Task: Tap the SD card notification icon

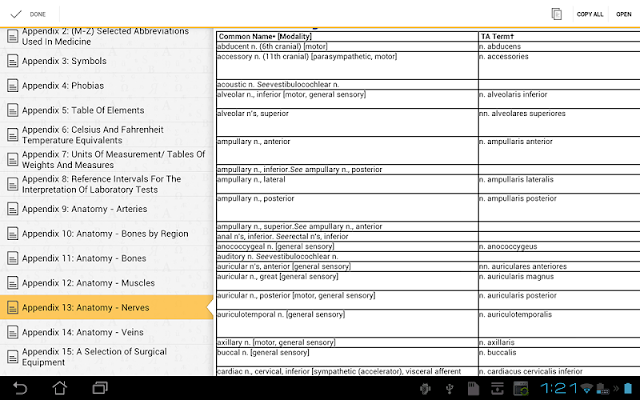Action: [473, 389]
